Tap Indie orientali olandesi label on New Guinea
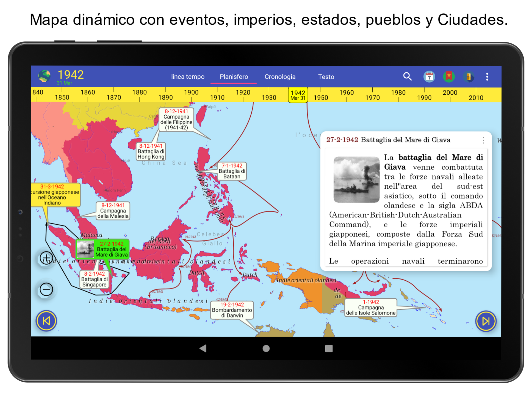The width and height of the screenshot is (532, 399). [x=306, y=280]
